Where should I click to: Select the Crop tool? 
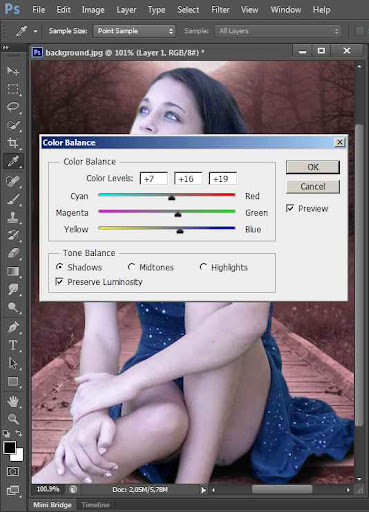(13, 143)
